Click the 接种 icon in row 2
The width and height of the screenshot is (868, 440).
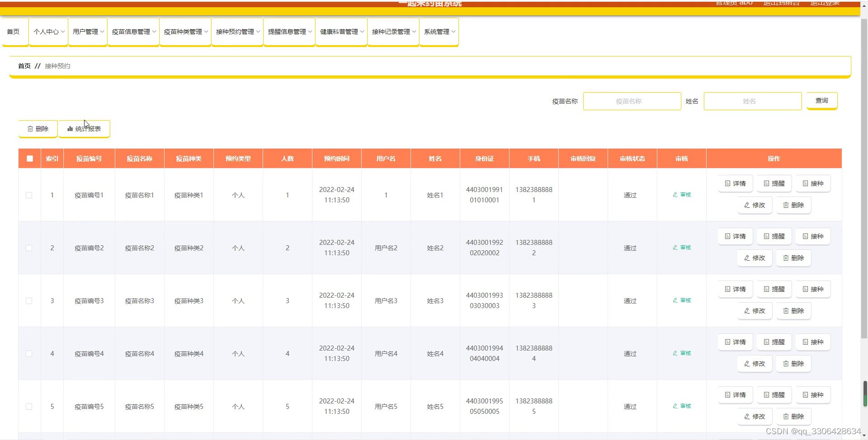click(805, 236)
